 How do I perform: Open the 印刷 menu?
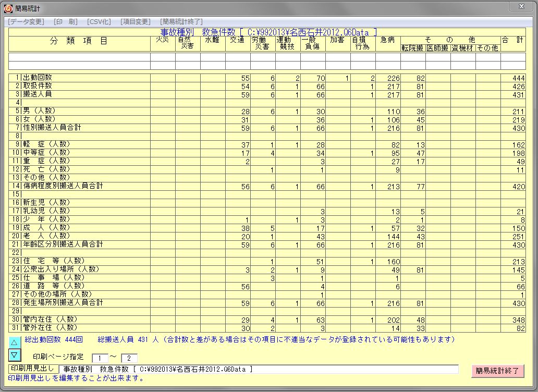coord(66,21)
